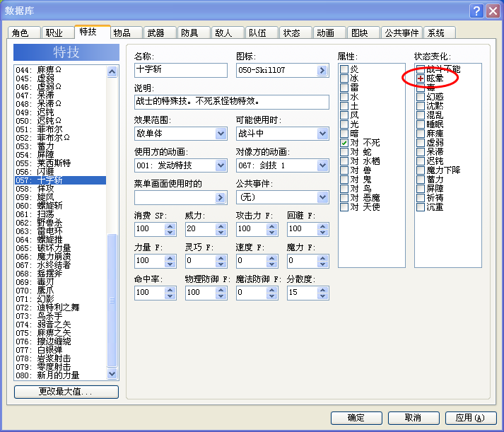Image resolution: width=504 pixels, height=432 pixels.
Task: Decrease 命中率 value with down arrow
Action: tap(170, 296)
